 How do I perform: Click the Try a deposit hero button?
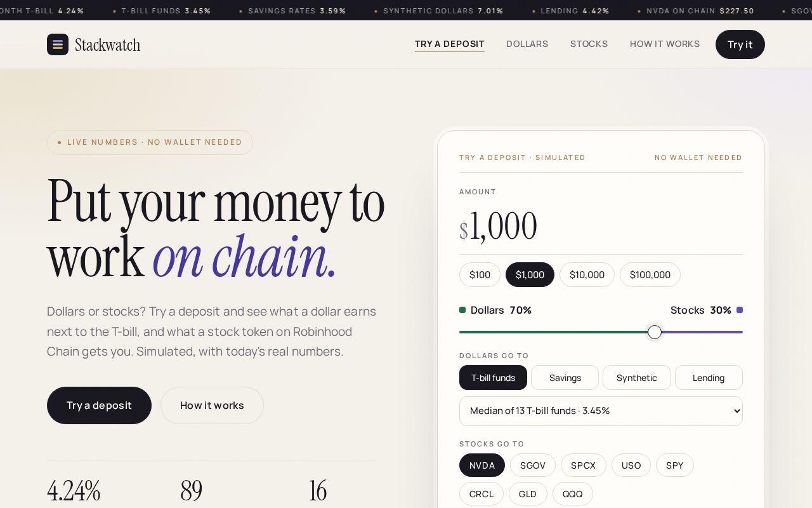pyautogui.click(x=99, y=405)
